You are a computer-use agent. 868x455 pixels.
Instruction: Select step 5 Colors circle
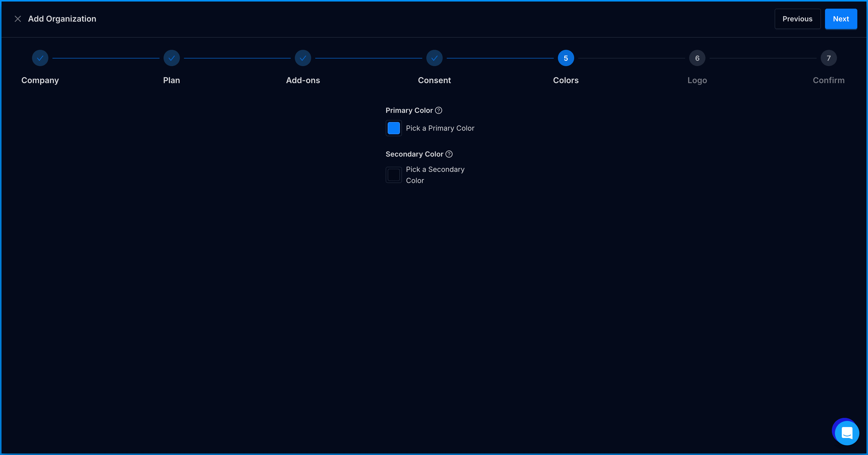[566, 58]
